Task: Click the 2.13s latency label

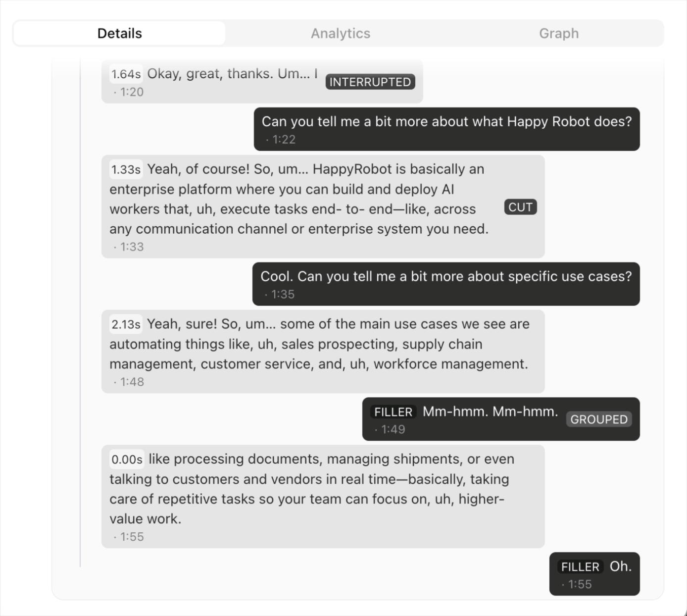Action: pyautogui.click(x=126, y=325)
